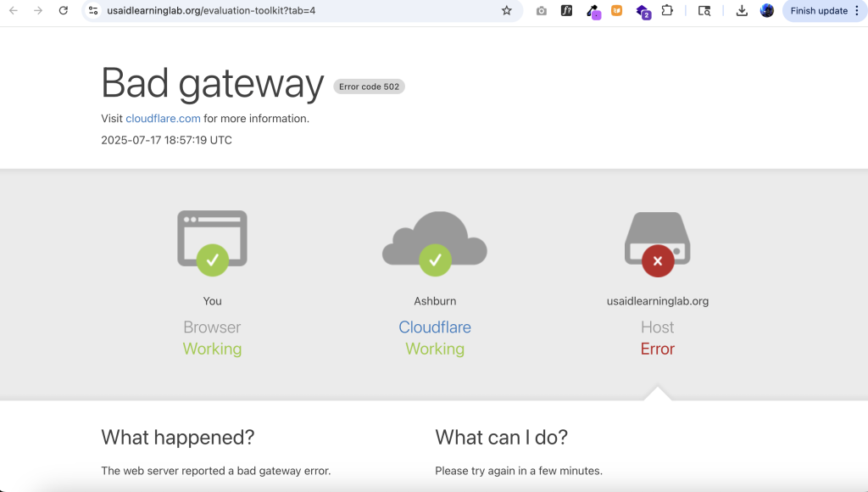Image resolution: width=868 pixels, height=492 pixels.
Task: Open the pen extension with purple badge
Action: [x=593, y=11]
